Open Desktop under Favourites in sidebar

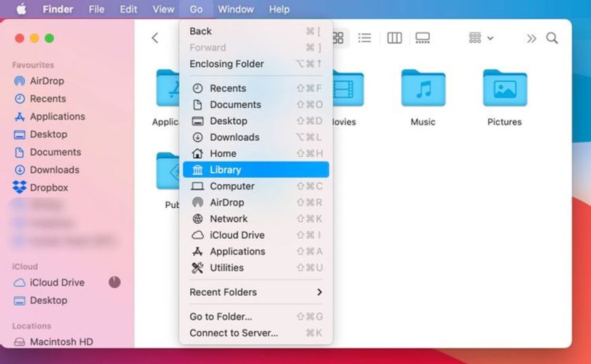[49, 135]
